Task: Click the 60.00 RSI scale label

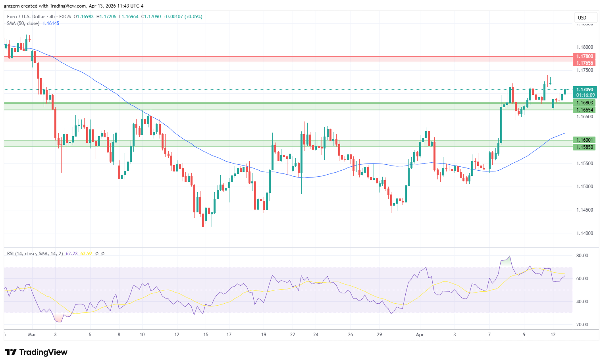Action: 582,279
